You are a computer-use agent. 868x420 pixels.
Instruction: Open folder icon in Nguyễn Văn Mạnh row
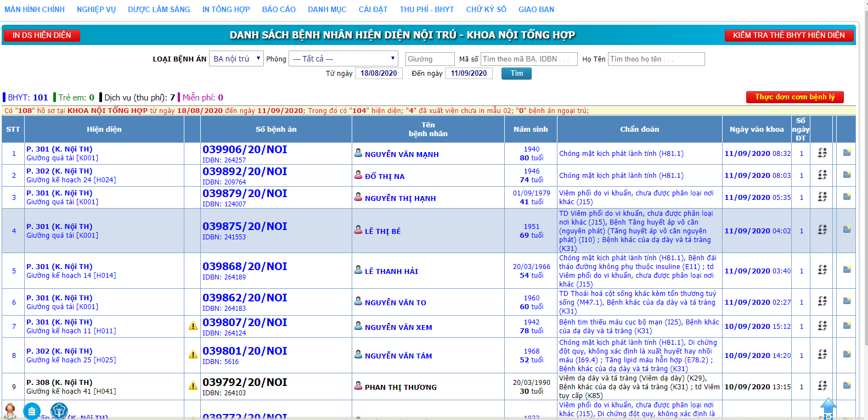point(847,153)
